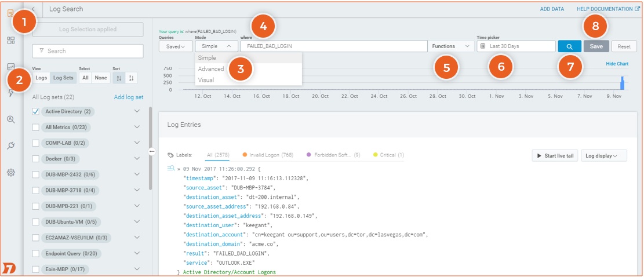Run the query with the blue search button
The height and width of the screenshot is (277, 644).
(x=569, y=46)
